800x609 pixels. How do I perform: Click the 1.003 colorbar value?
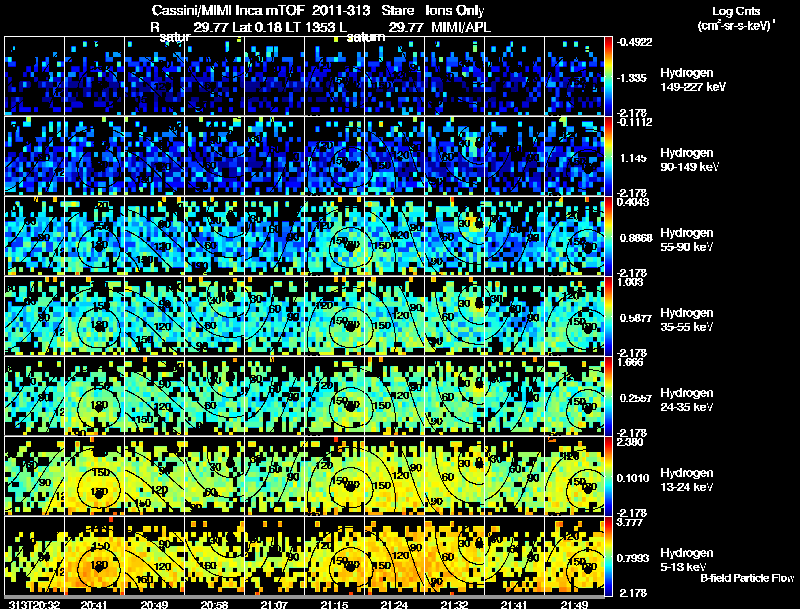pyautogui.click(x=630, y=282)
